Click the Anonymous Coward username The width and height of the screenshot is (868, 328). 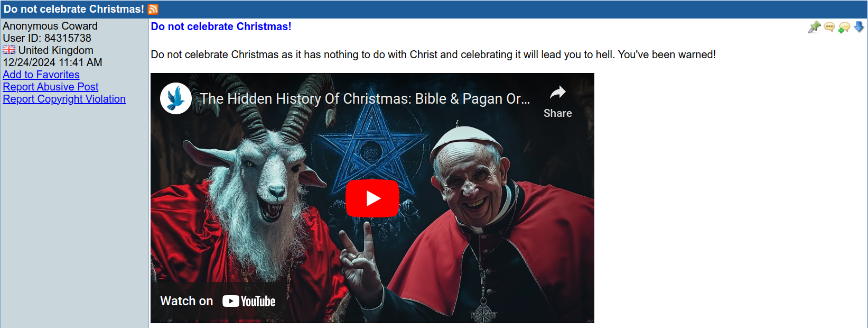point(50,26)
